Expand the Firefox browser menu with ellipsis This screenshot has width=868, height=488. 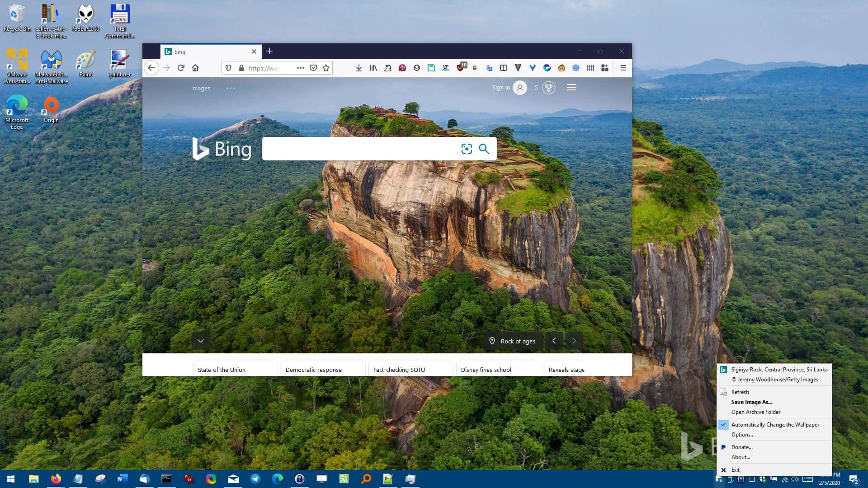point(301,67)
